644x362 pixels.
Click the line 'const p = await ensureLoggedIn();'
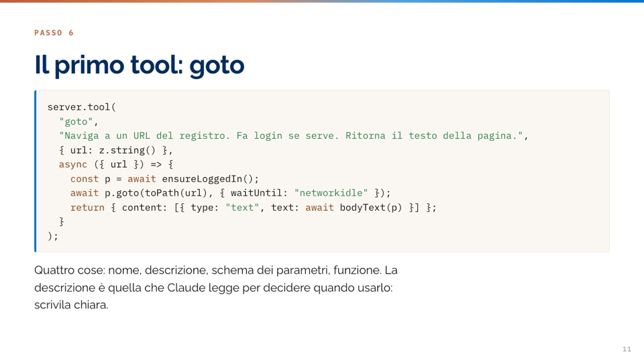coord(165,179)
